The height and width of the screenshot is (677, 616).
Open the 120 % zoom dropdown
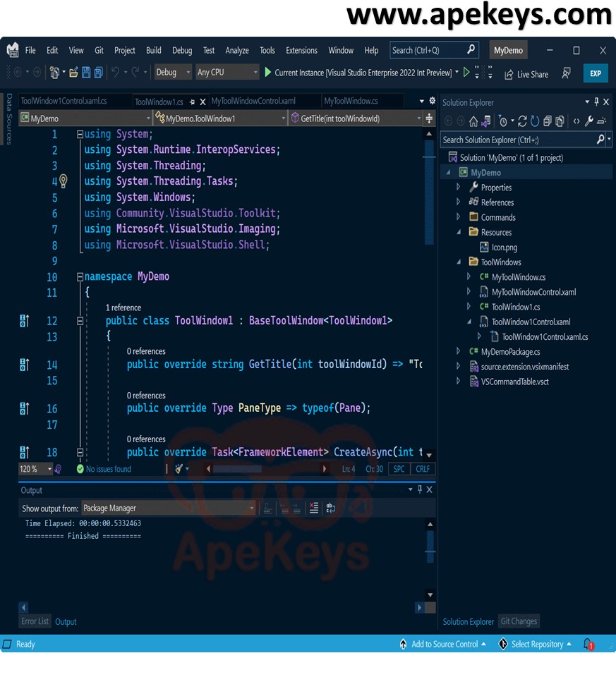coord(35,469)
